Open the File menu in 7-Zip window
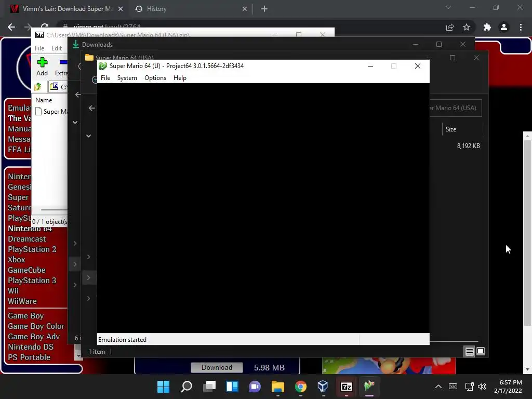Image resolution: width=532 pixels, height=399 pixels. tap(39, 48)
